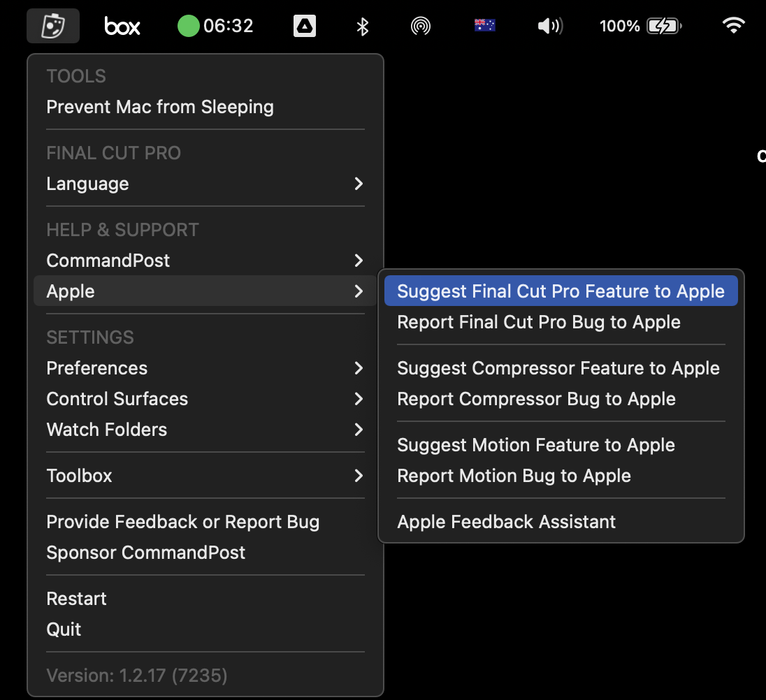Expand the Control Surfaces submenu
Screen dimensions: 766x700
point(205,399)
